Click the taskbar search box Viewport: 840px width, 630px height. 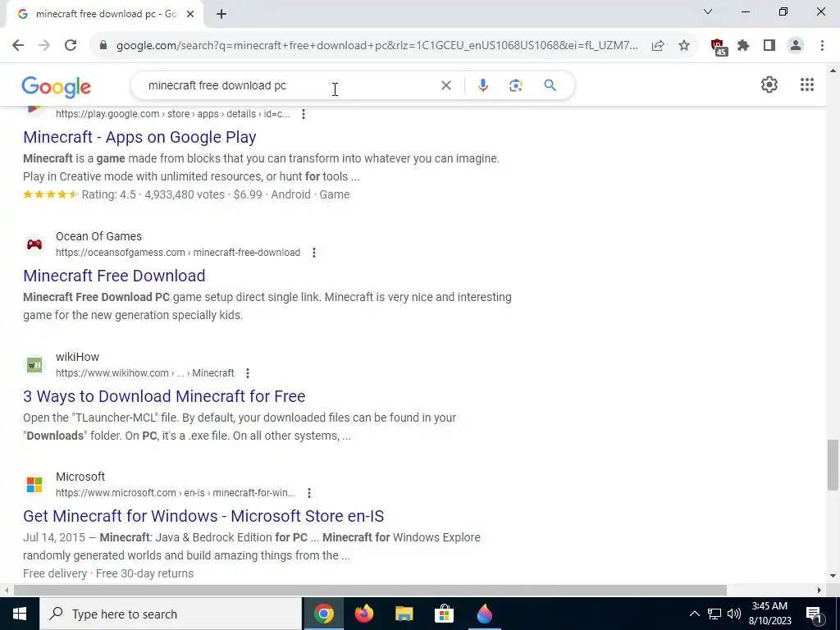tap(171, 614)
